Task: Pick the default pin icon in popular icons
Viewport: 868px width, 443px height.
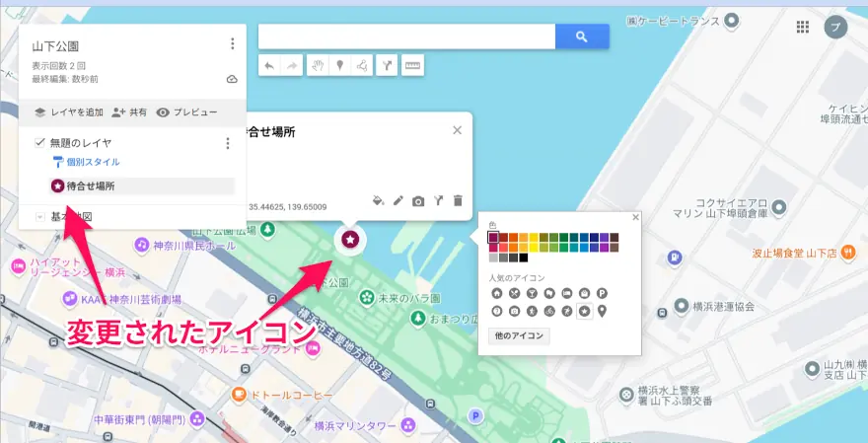Action: 602,311
